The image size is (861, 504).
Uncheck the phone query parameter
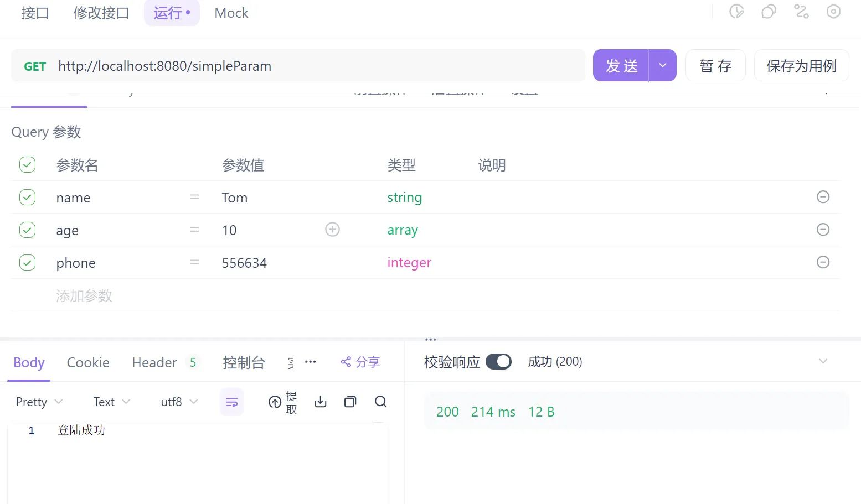pos(27,262)
